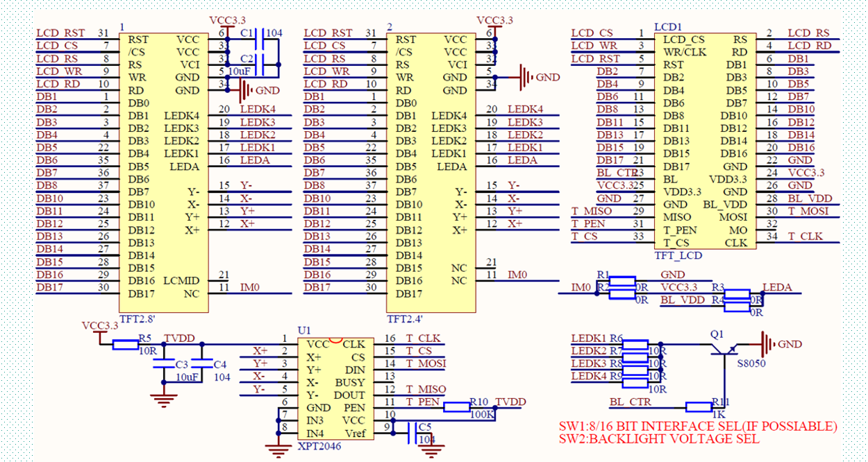Screen dimensions: 868x462
Task: Click the TFT2.8' component label
Action: coord(137,319)
